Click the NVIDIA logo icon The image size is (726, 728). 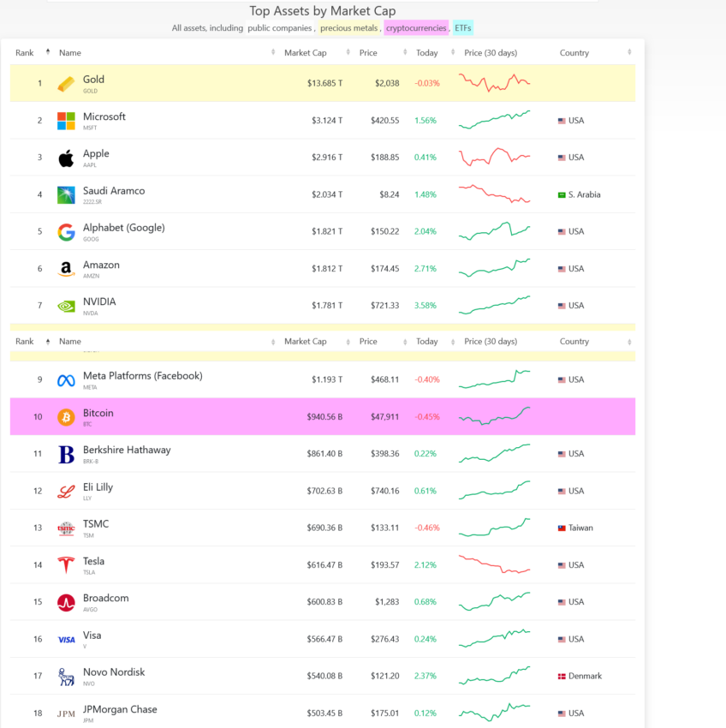click(x=66, y=306)
